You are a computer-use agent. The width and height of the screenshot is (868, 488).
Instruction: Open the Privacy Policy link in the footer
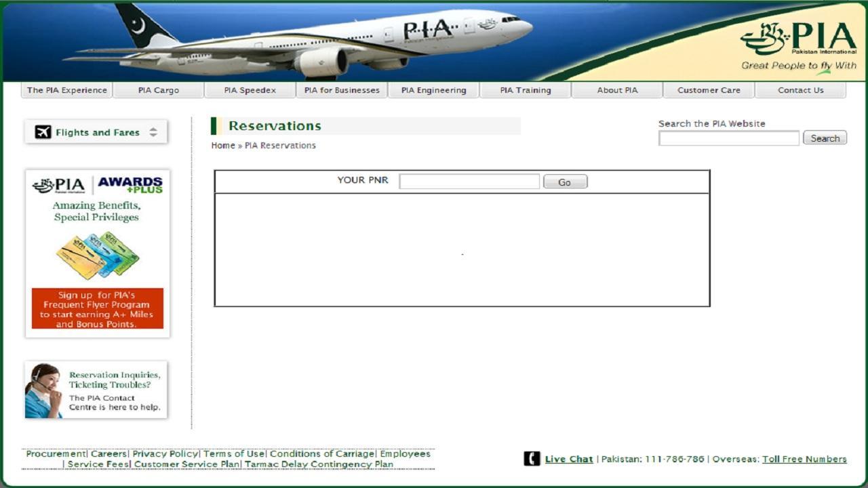[x=165, y=453]
